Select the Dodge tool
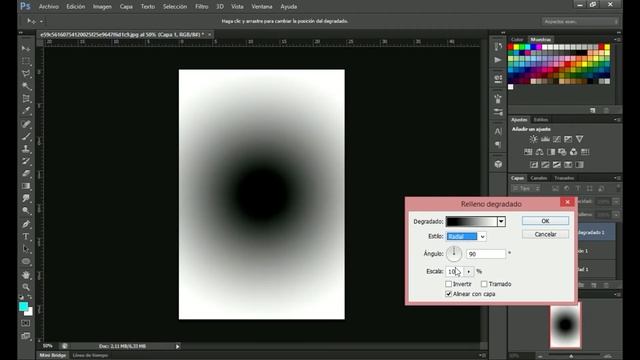The width and height of the screenshot is (640, 360). 26,211
